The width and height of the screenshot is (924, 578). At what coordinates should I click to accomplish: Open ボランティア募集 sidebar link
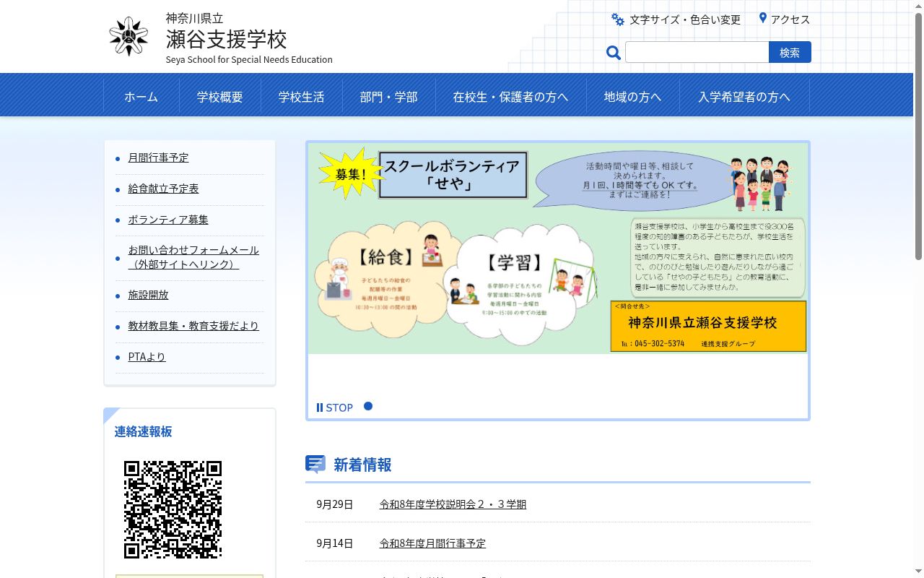pyautogui.click(x=168, y=220)
